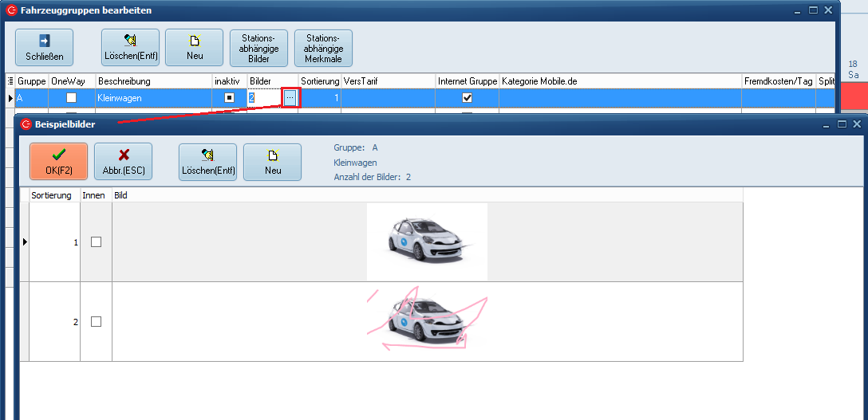This screenshot has width=868, height=420.
Task: Click Neu in Fahrzeuggruppen toolbar
Action: pos(194,48)
